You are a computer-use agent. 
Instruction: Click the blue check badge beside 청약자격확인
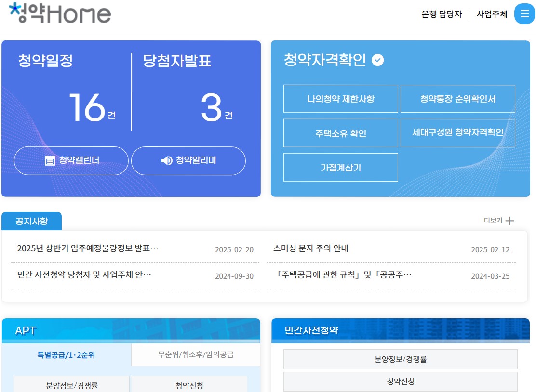[378, 60]
